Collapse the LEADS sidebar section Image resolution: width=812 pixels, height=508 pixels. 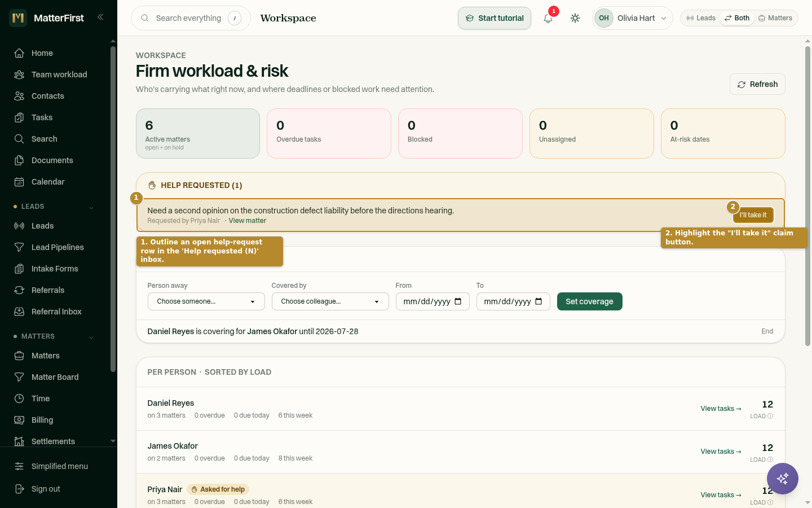tap(91, 207)
